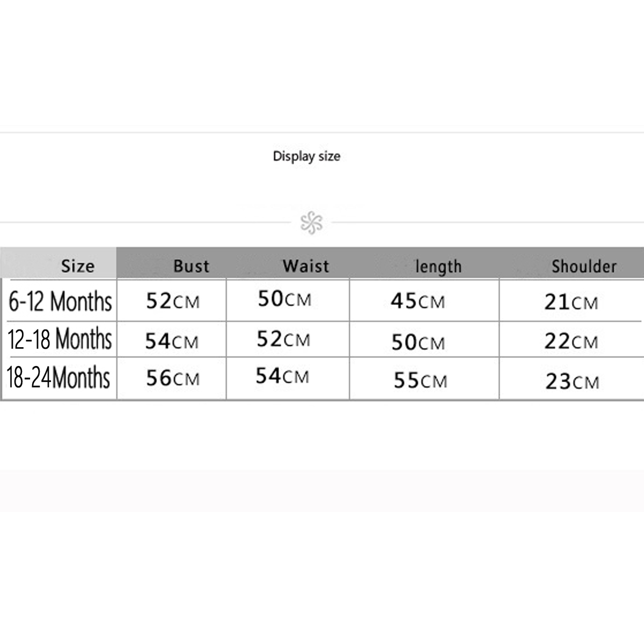The width and height of the screenshot is (644, 644).
Task: Select the 12-18 Months row label
Action: coord(60,339)
